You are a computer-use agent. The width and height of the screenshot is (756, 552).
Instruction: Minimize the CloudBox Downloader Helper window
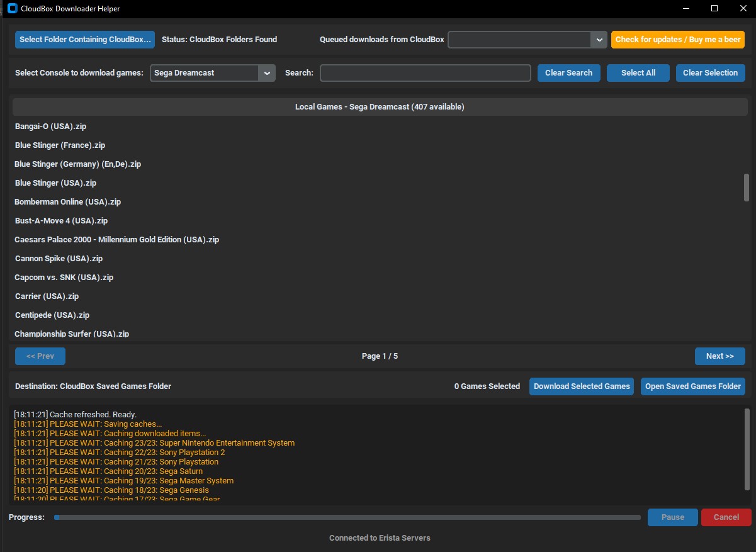685,9
